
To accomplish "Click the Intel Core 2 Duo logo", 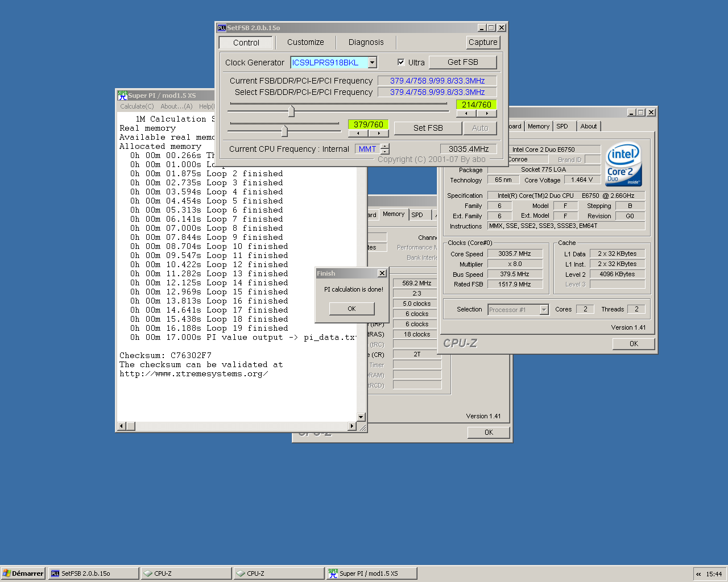I will (624, 164).
